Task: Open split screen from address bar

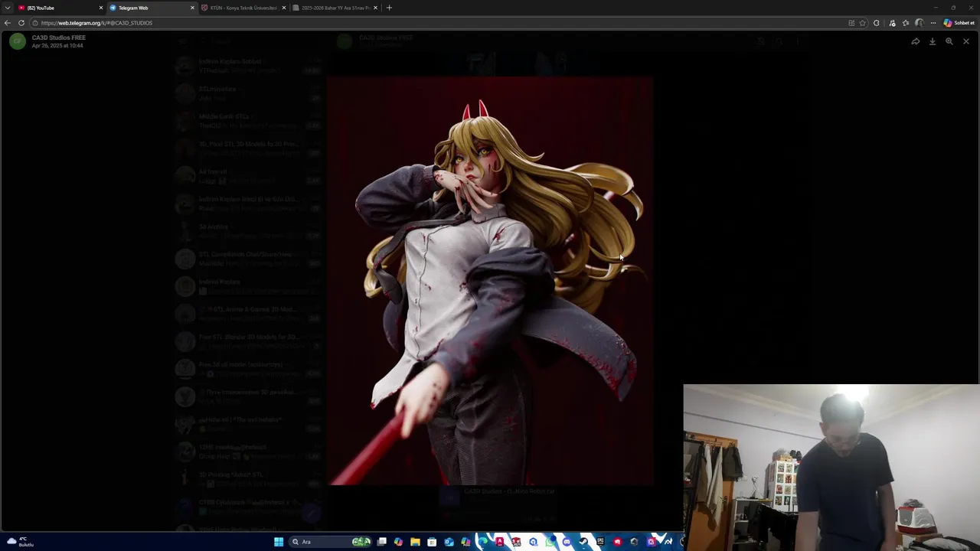Action: pos(851,23)
